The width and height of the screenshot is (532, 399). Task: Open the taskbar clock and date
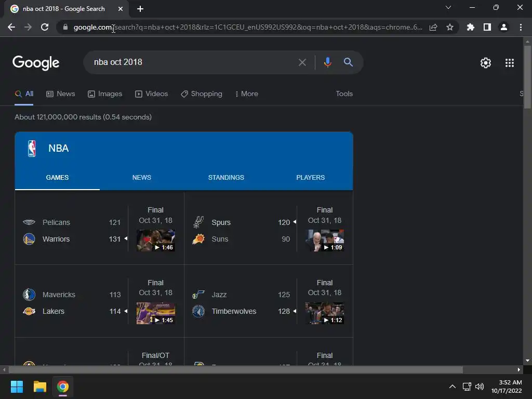pos(507,387)
